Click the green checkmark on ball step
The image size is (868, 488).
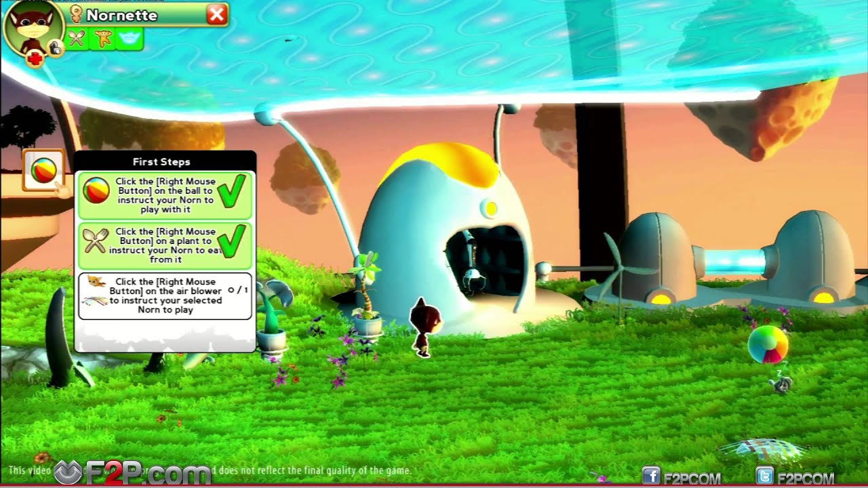click(x=232, y=192)
